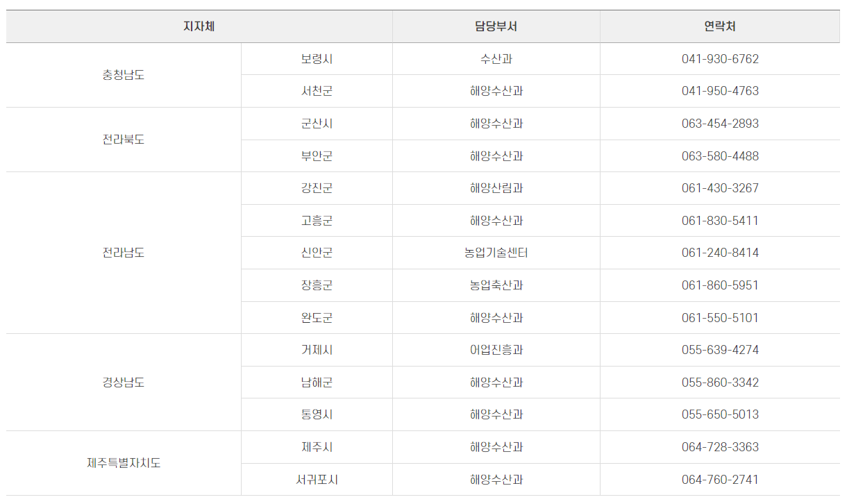This screenshot has height=504, width=856.
Task: Select the 전라남도 region cell
Action: pyautogui.click(x=124, y=253)
